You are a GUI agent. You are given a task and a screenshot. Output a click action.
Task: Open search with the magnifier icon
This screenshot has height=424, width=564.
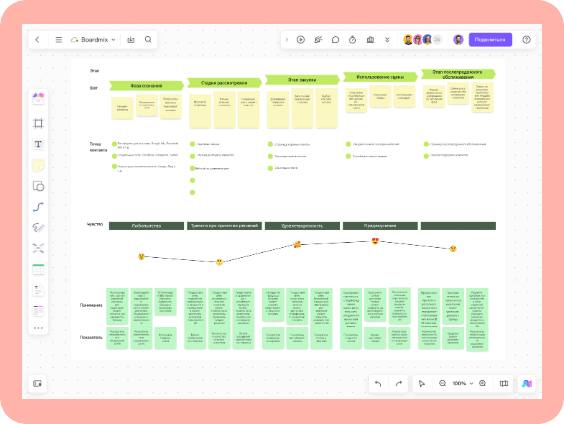pyautogui.click(x=148, y=40)
